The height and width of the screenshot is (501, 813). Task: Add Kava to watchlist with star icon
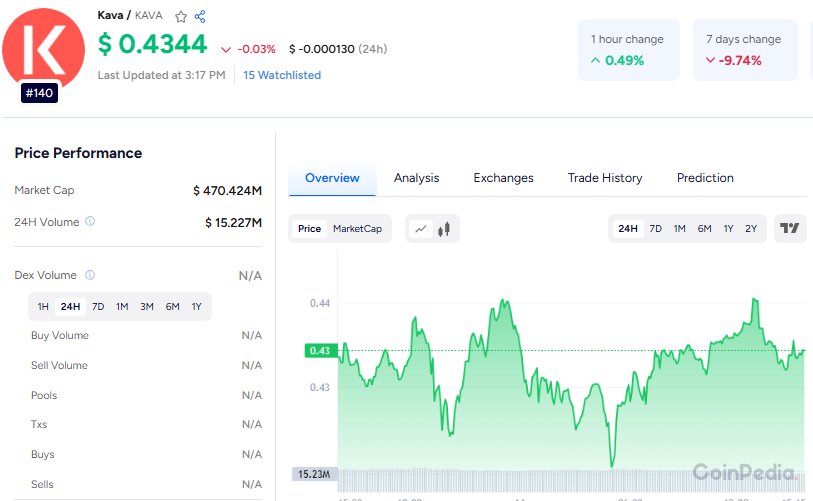click(x=180, y=17)
